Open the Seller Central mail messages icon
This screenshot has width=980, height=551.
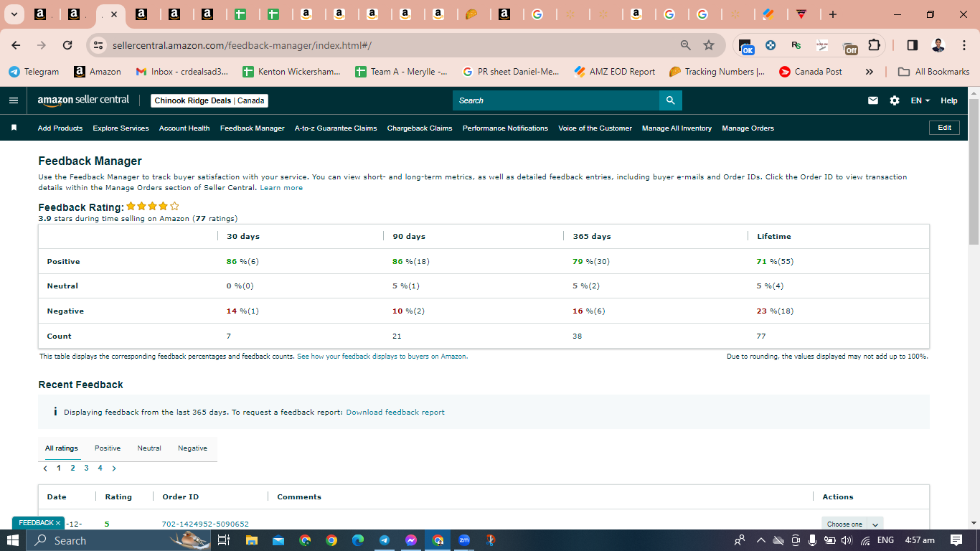click(873, 100)
